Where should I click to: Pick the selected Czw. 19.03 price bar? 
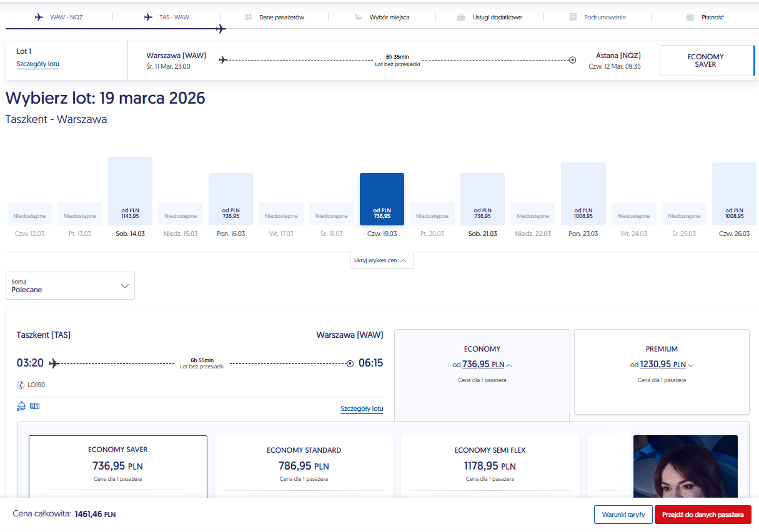click(x=382, y=199)
